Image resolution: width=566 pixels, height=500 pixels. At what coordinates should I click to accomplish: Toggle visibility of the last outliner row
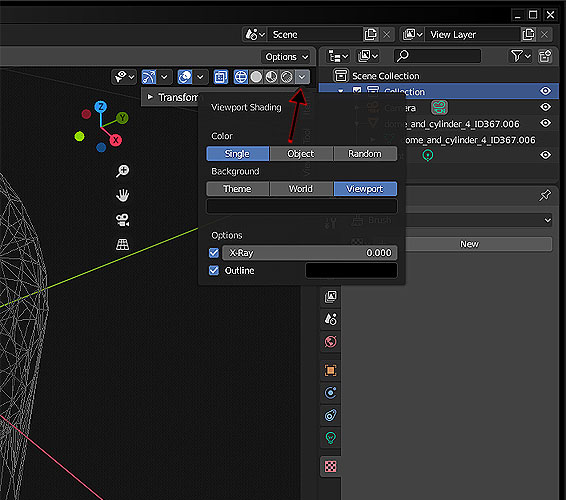tap(545, 155)
